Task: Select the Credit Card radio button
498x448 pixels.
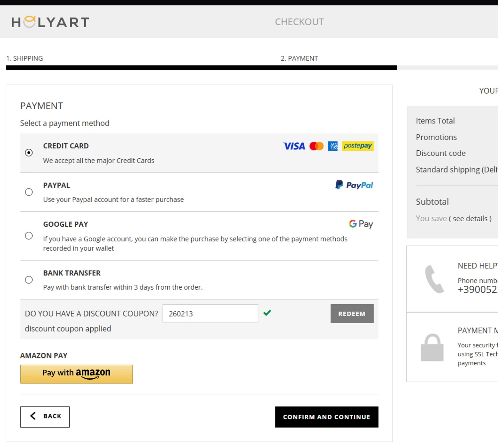Action: tap(29, 153)
